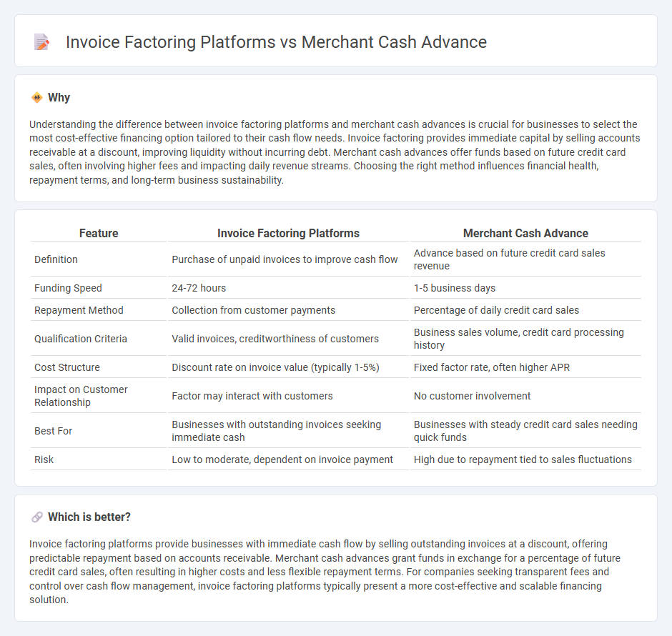Select the Cost Structure row label
Image resolution: width=672 pixels, height=636 pixels.
click(x=67, y=367)
